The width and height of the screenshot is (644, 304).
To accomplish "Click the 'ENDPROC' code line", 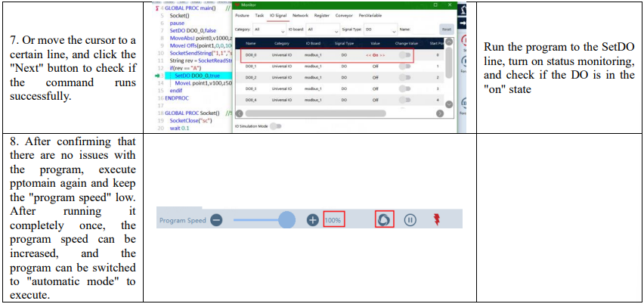I will [x=176, y=98].
